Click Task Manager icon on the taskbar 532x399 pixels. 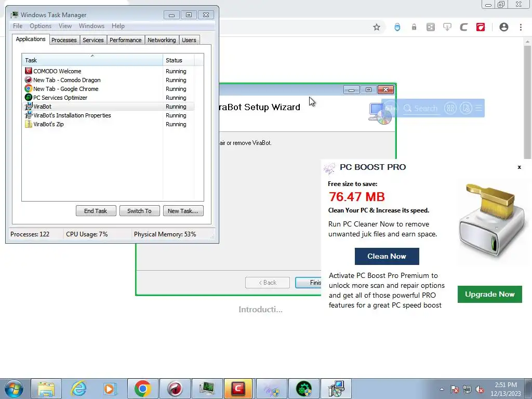click(x=207, y=389)
